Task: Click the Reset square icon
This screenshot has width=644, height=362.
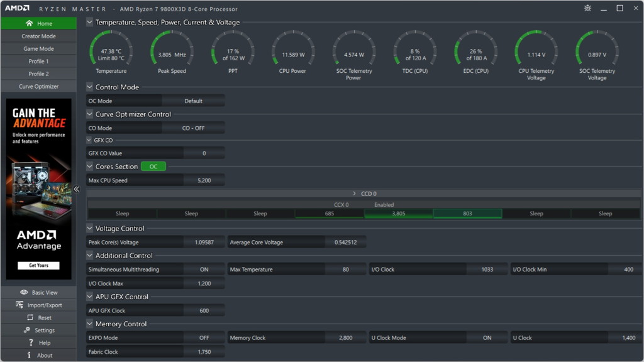Action: click(30, 317)
